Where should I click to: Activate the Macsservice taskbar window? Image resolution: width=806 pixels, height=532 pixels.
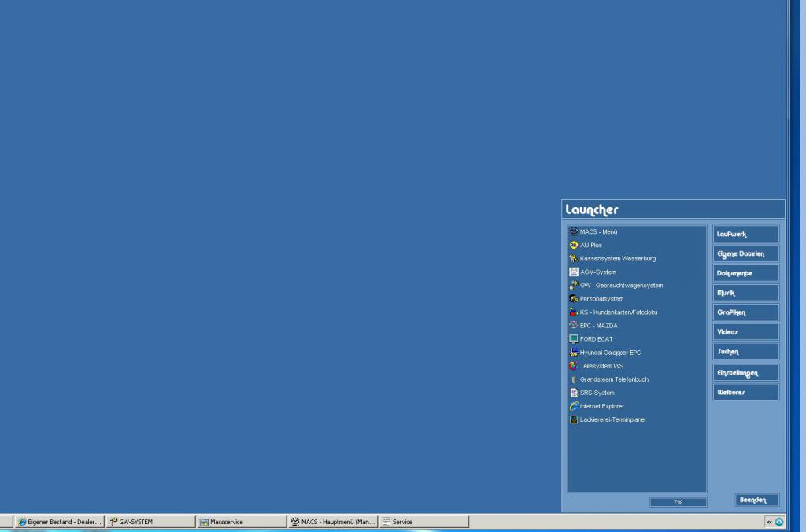click(242, 522)
